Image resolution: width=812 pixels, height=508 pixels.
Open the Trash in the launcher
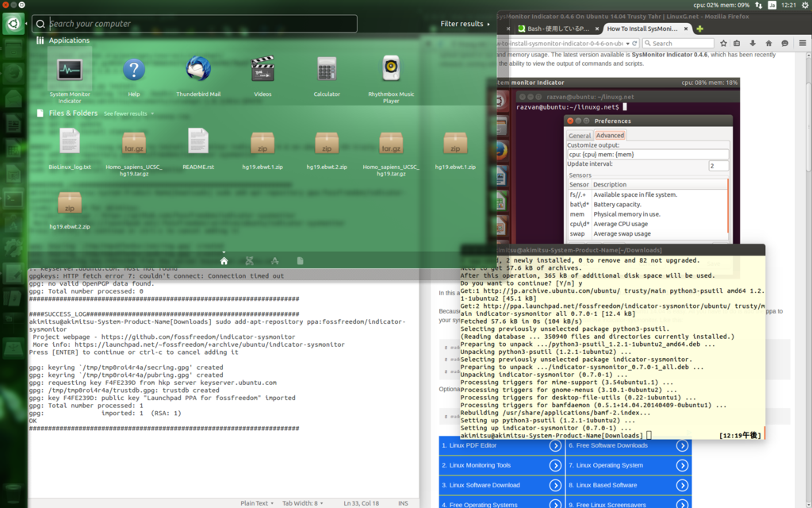[x=13, y=495]
